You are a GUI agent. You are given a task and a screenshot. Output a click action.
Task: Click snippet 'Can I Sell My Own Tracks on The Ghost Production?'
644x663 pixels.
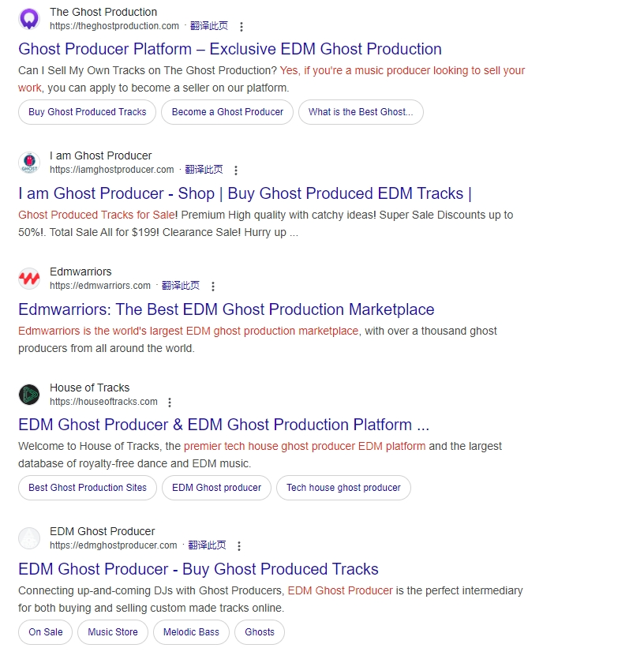coord(147,70)
